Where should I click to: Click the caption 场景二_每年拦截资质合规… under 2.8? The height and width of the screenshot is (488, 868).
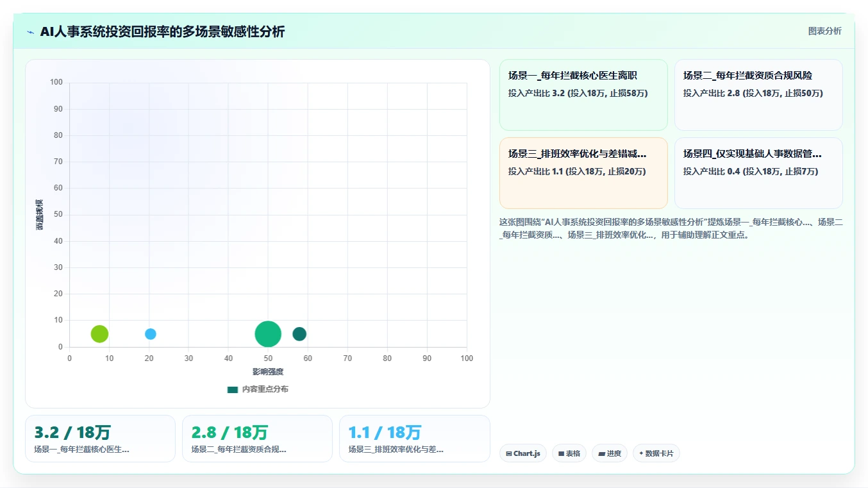(x=239, y=450)
